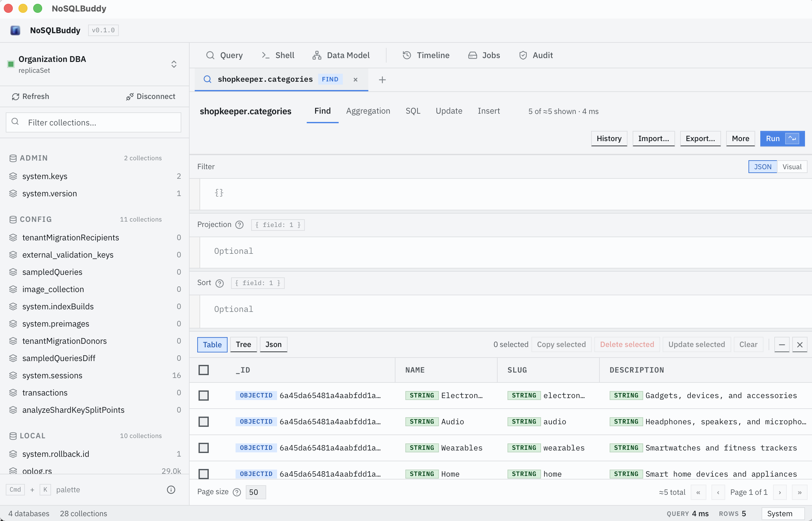
Task: Switch the filter editor to Visual mode
Action: point(792,167)
